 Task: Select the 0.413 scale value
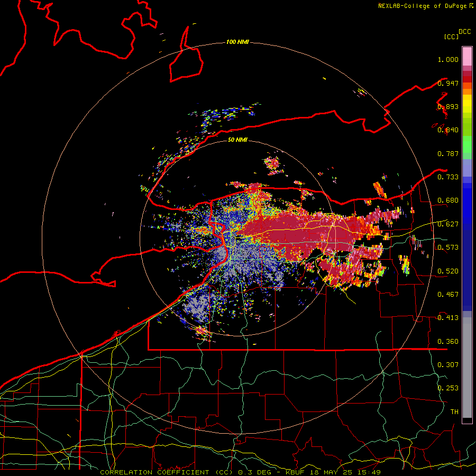448,318
